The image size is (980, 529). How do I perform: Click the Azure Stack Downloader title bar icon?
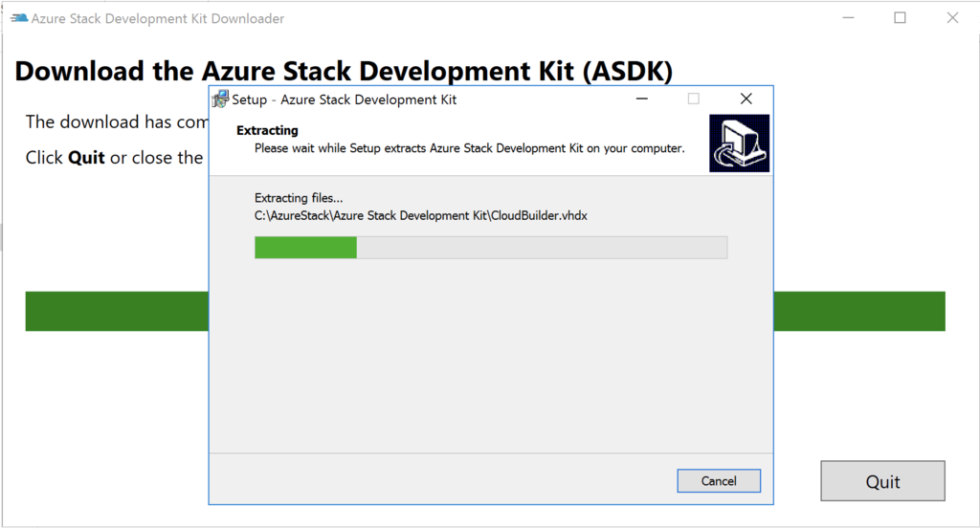pos(19,18)
